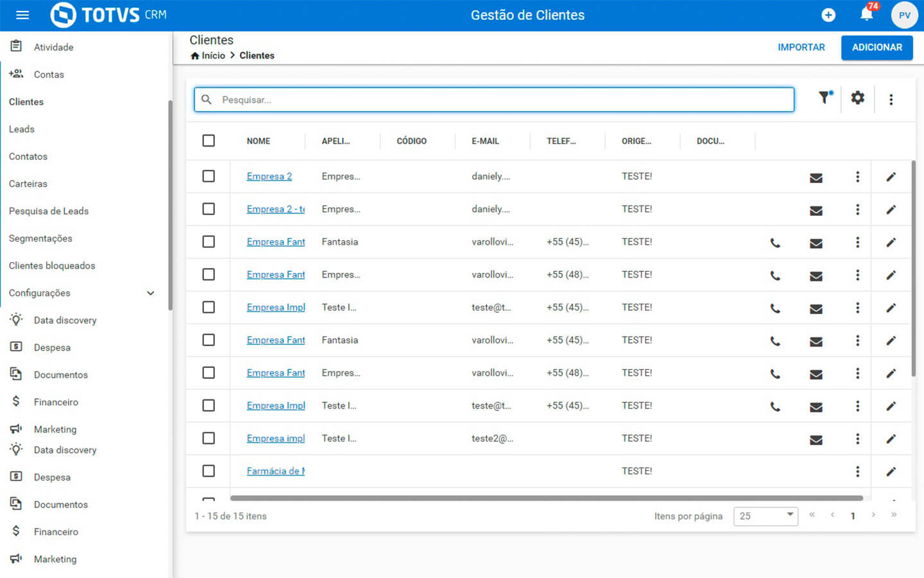Toggle the select-all checkbox in table header
The image size is (924, 578).
(209, 141)
